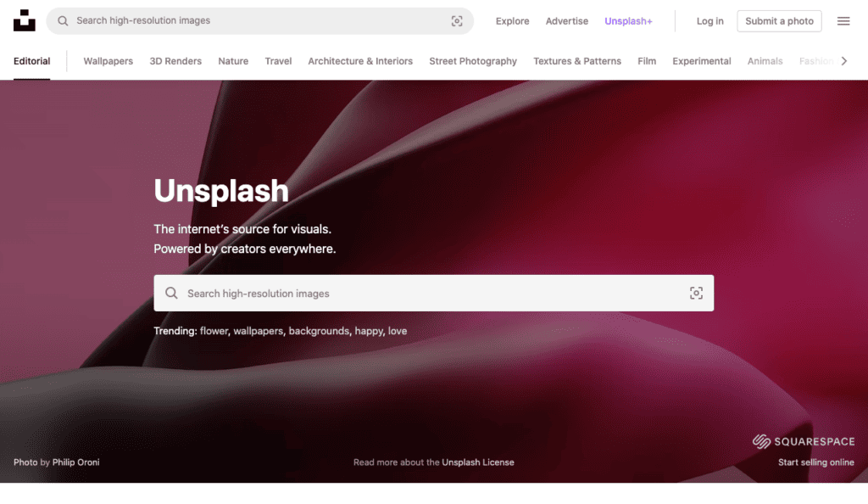Search trending term flower
This screenshot has height=504, width=868.
(214, 331)
